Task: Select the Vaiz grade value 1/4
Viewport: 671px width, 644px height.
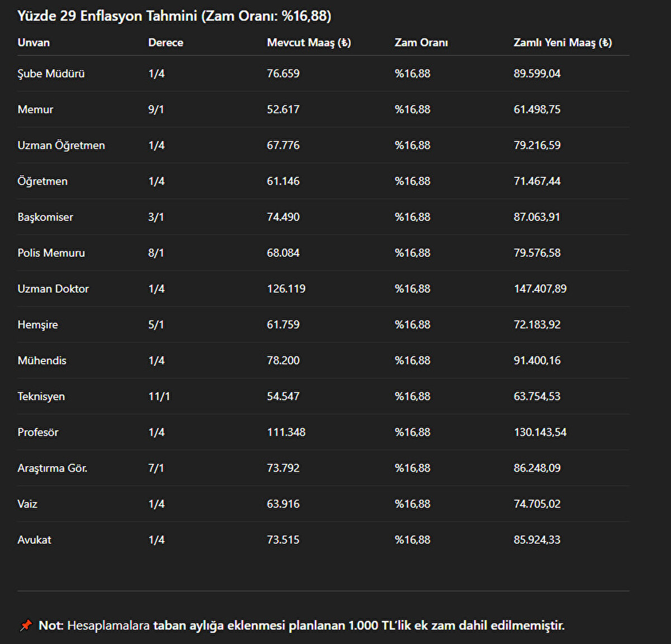Action: coord(156,504)
